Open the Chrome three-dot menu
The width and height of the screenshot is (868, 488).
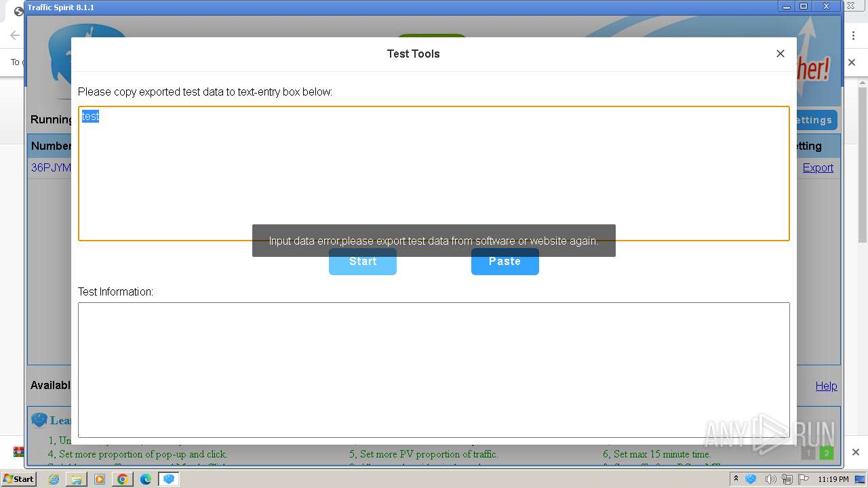point(854,35)
